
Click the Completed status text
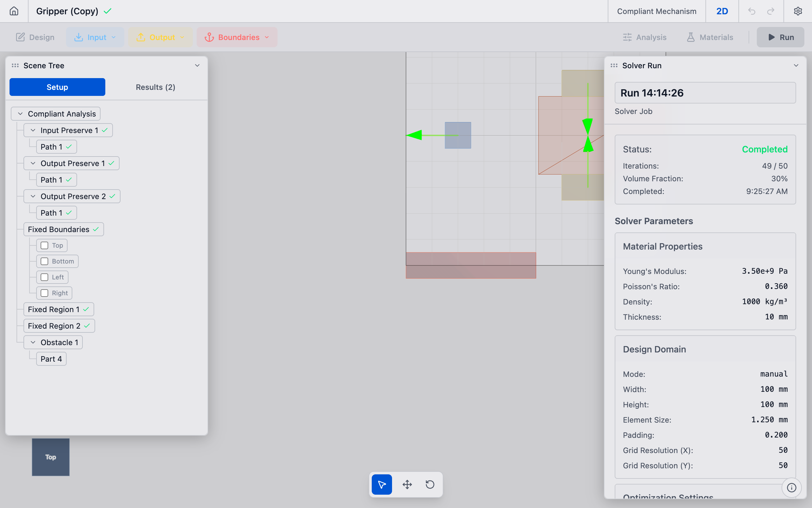coord(764,149)
